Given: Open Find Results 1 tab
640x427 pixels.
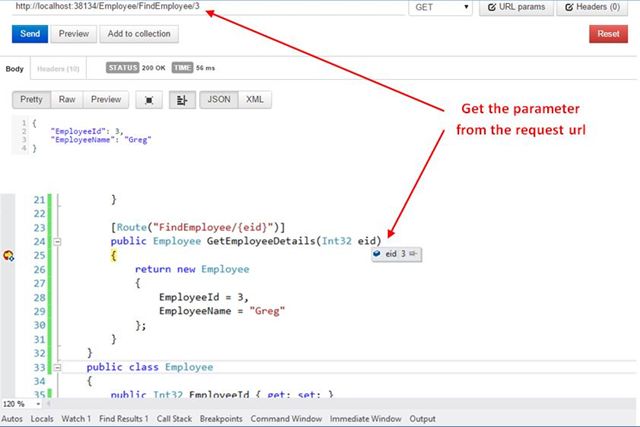Looking at the screenshot, I should click(124, 419).
